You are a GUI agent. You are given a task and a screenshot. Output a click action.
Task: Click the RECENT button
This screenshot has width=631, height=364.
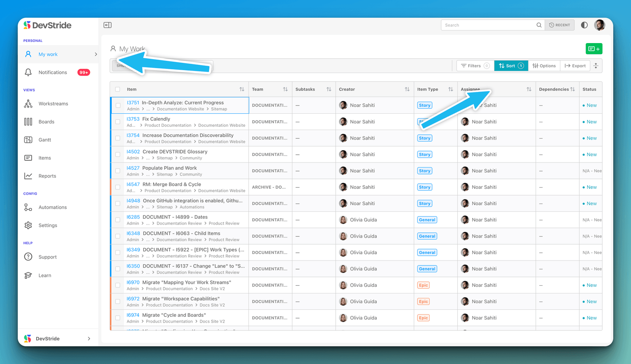pos(560,25)
